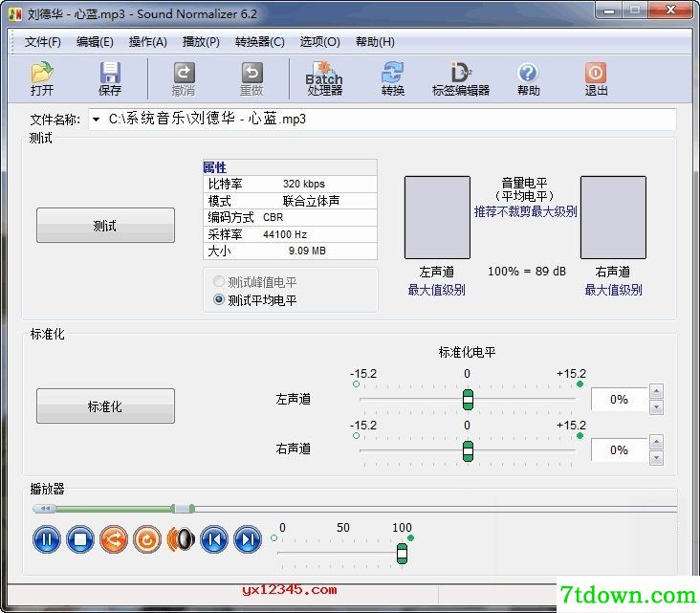Open the 编辑(E) menu

coord(95,42)
